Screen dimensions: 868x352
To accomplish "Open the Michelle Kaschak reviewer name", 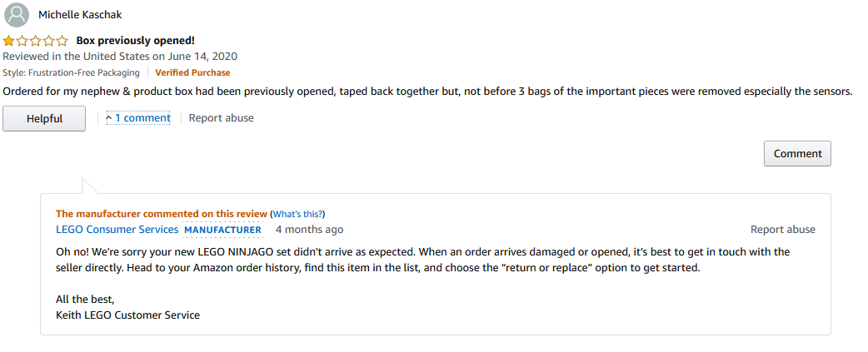I will click(80, 15).
